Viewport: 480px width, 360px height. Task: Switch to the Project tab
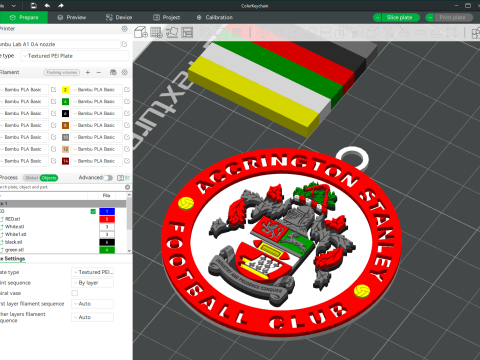click(x=167, y=17)
